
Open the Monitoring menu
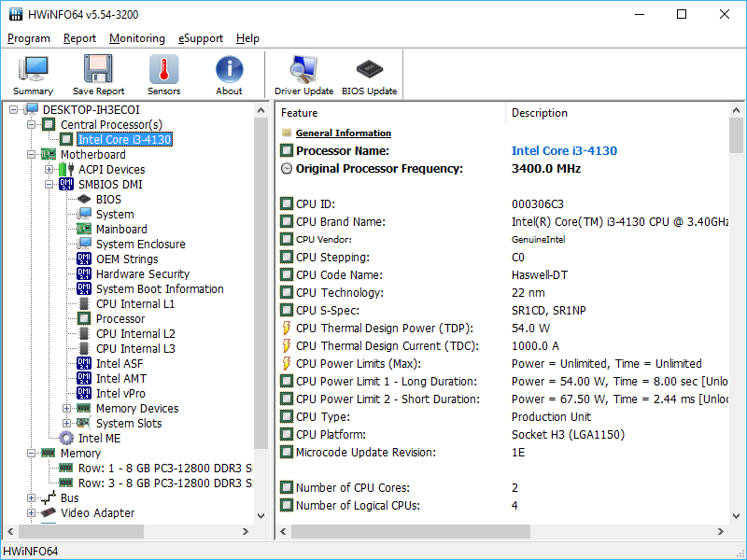point(137,38)
